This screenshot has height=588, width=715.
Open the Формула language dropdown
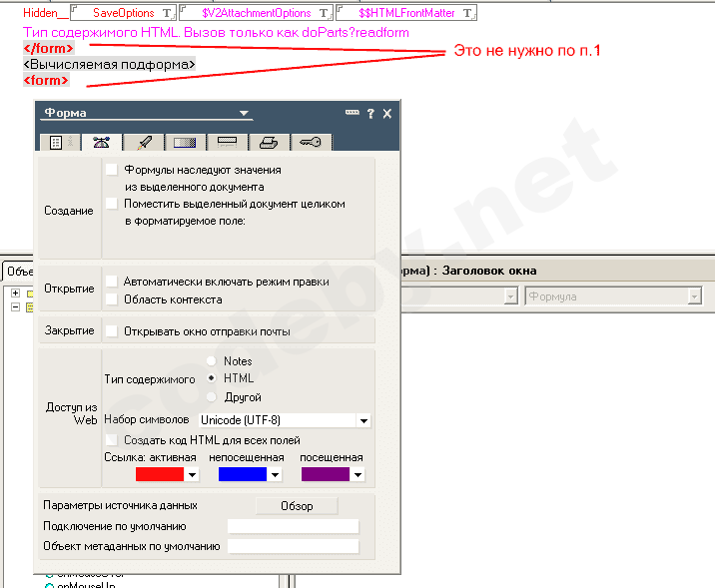tap(694, 296)
